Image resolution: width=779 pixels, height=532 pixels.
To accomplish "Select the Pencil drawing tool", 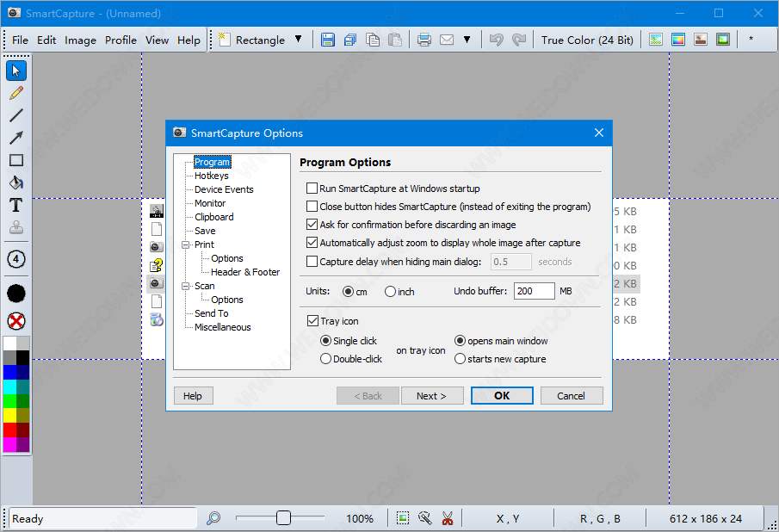I will pos(16,93).
